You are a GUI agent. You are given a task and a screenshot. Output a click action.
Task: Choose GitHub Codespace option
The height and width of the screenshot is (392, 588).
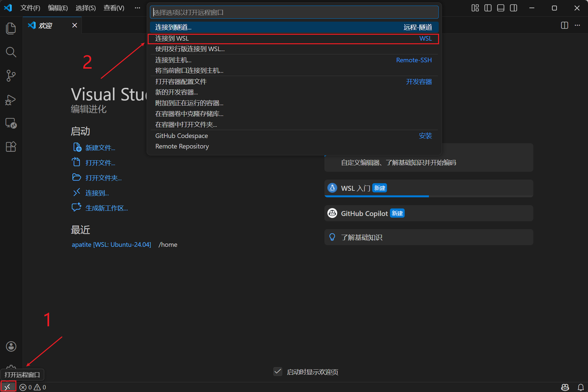click(294, 136)
